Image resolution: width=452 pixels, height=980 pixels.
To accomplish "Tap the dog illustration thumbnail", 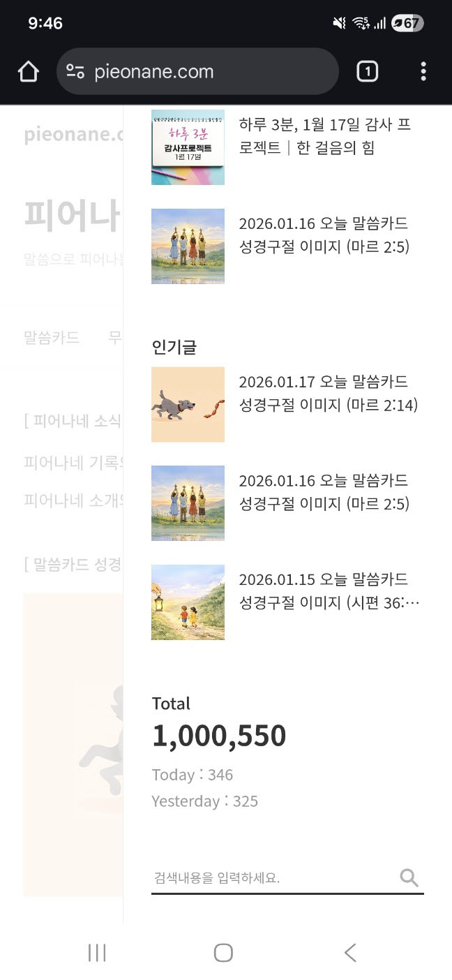I will click(187, 405).
